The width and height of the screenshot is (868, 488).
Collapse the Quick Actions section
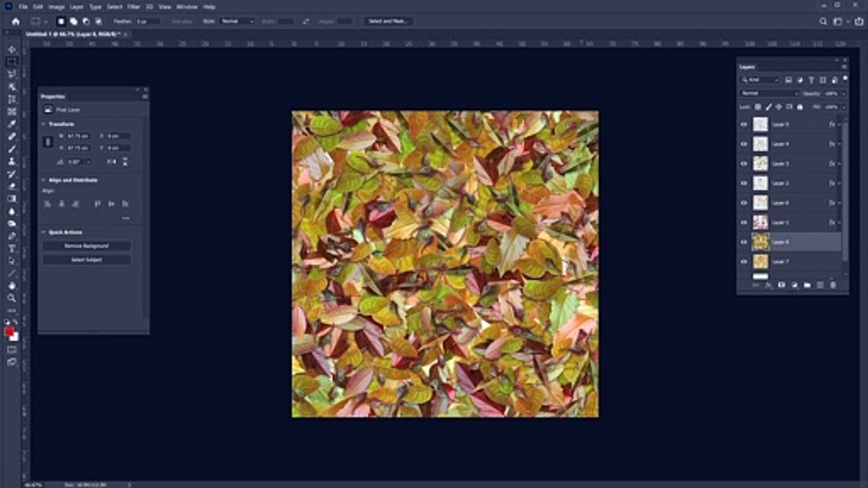click(x=44, y=232)
